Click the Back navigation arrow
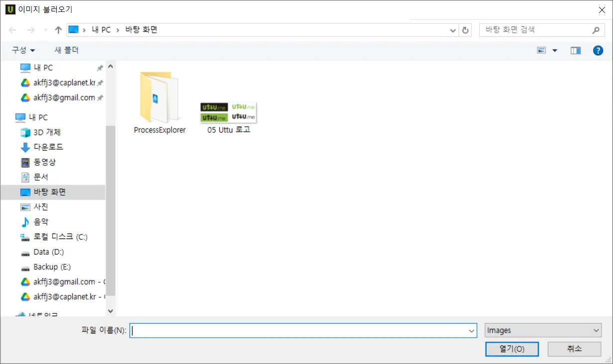This screenshot has height=364, width=613. coord(12,30)
